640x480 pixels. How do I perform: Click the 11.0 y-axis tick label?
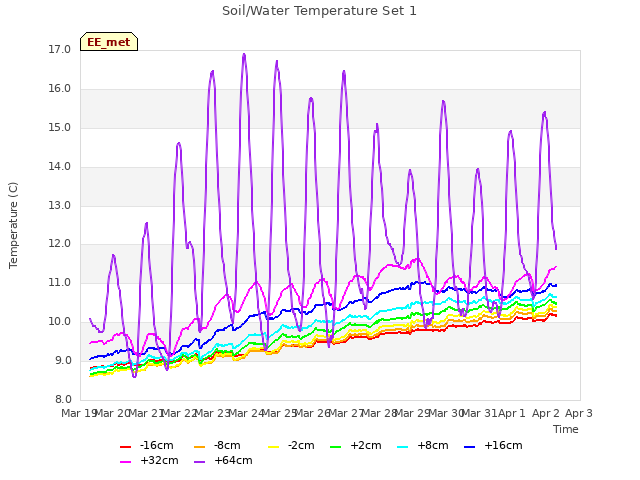60,282
